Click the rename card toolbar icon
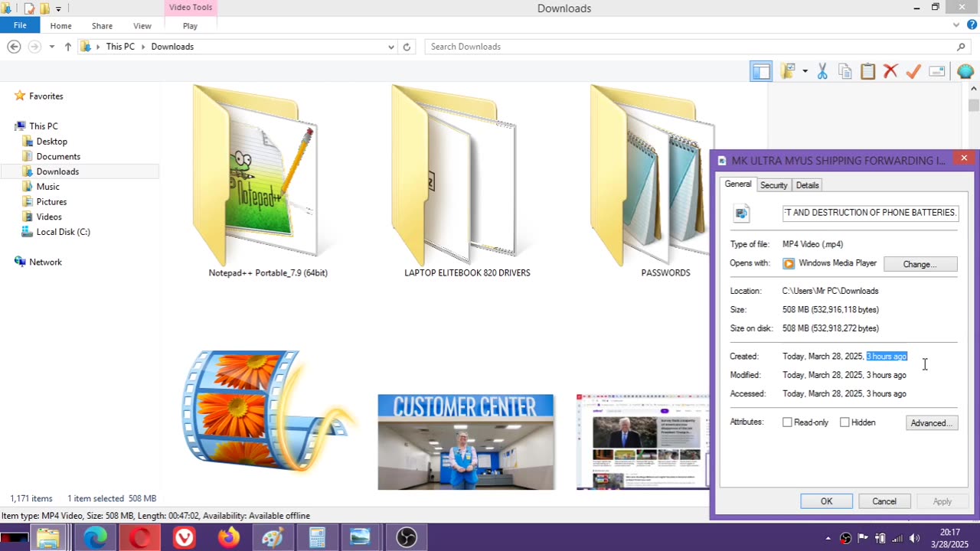980x551 pixels. tap(937, 72)
